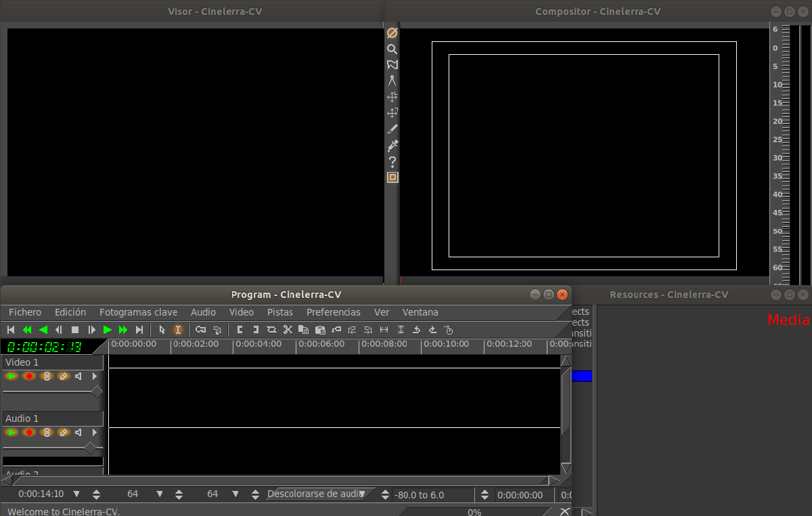Viewport: 812px width, 516px height.
Task: Toggle play track on Video 1
Action: [12, 376]
